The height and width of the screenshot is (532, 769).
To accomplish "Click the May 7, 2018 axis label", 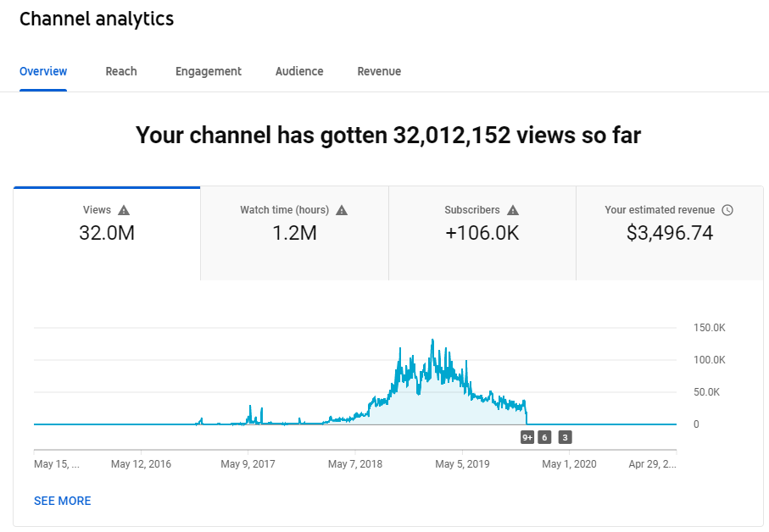I will point(355,464).
